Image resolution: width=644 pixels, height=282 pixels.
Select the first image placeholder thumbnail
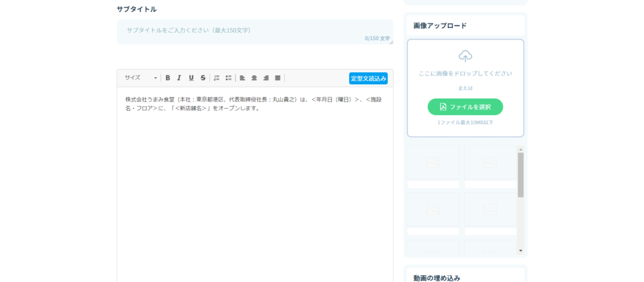pos(433,163)
